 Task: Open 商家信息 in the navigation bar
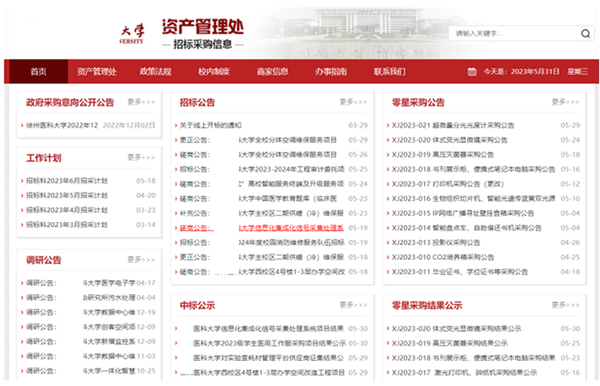(x=272, y=72)
